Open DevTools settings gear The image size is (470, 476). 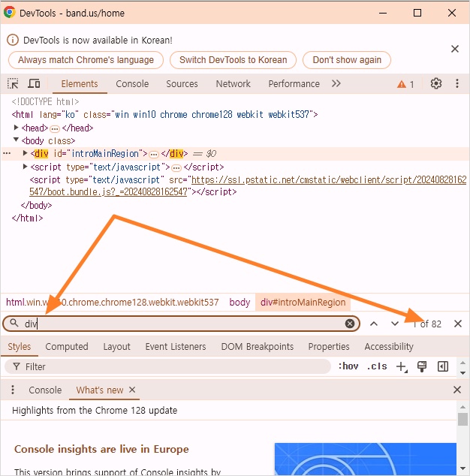click(x=436, y=83)
